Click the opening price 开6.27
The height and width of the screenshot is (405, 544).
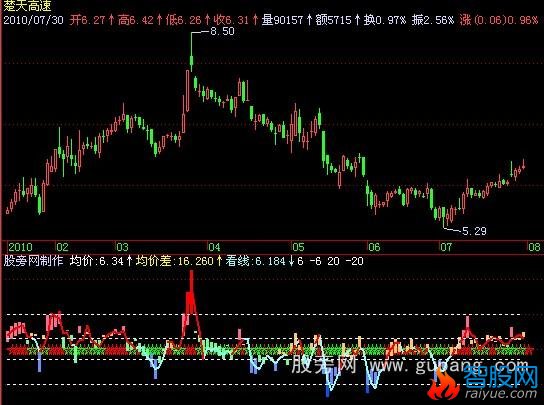87,20
